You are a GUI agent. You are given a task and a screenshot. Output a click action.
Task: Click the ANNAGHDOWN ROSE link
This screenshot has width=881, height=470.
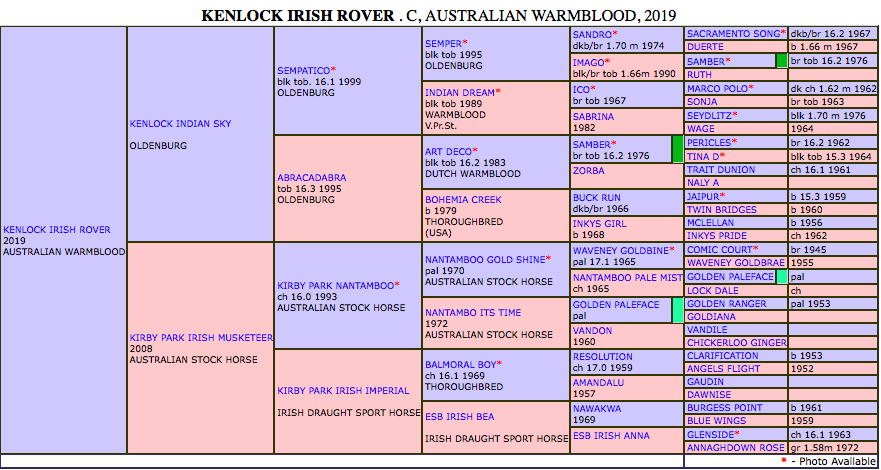[x=736, y=448]
